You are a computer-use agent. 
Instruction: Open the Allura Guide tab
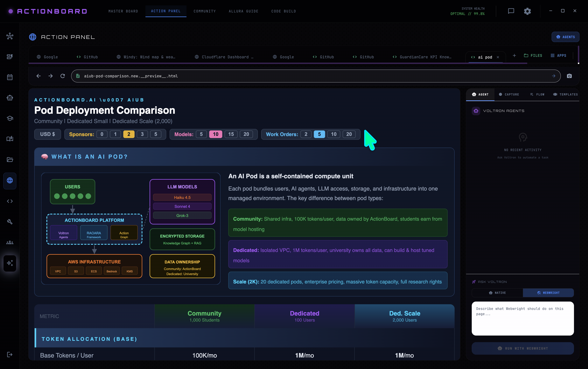click(x=243, y=11)
